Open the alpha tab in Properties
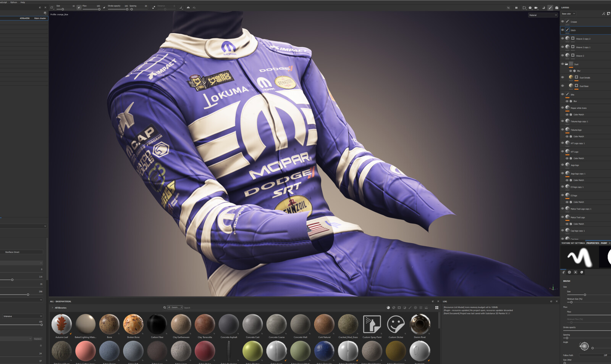The height and width of the screenshot is (364, 611). click(x=569, y=272)
